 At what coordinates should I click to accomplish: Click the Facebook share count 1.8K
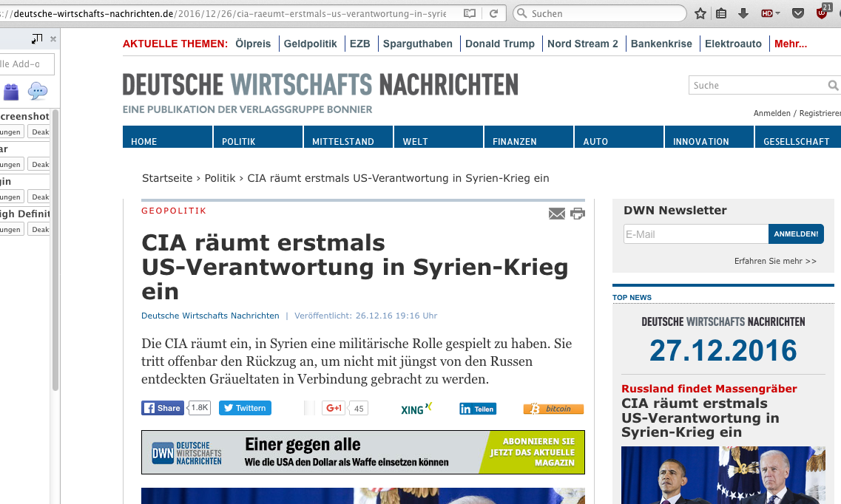coord(199,408)
